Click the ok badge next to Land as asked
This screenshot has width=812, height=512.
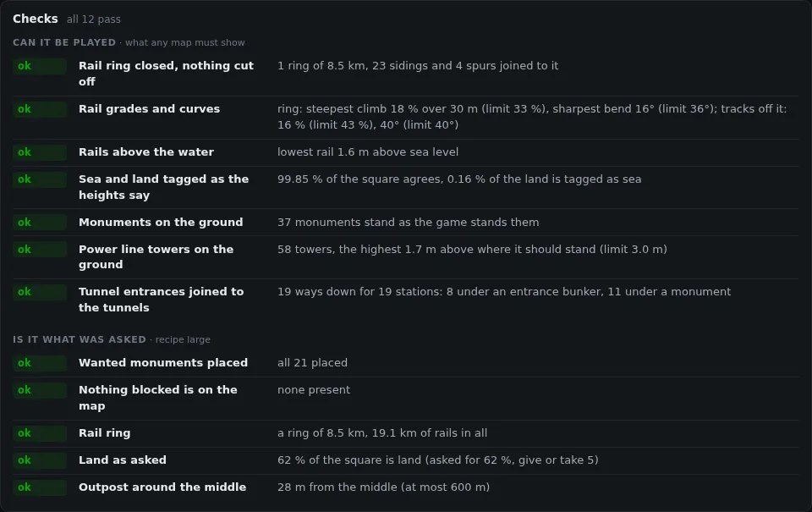[40, 460]
